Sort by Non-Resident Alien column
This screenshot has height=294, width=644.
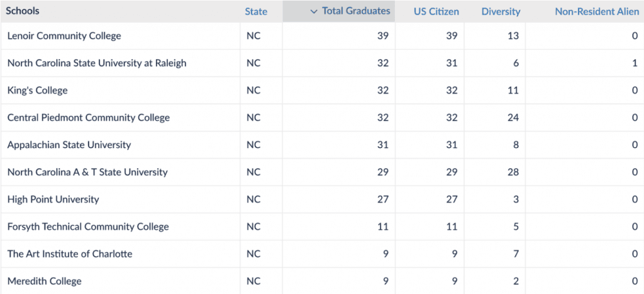click(x=596, y=11)
